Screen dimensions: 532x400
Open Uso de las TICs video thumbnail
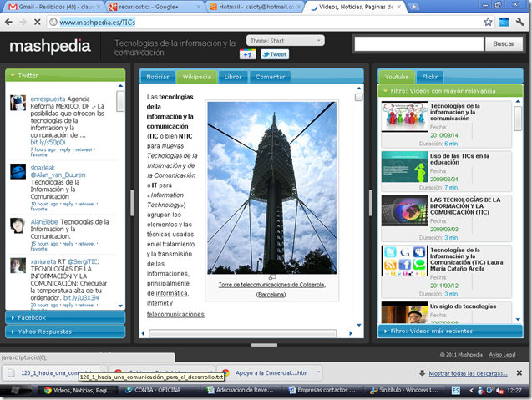coord(404,167)
